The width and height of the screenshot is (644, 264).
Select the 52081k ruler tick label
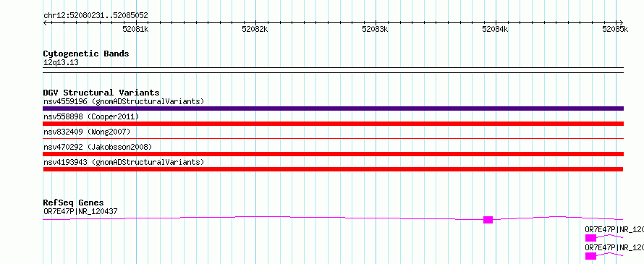[135, 29]
